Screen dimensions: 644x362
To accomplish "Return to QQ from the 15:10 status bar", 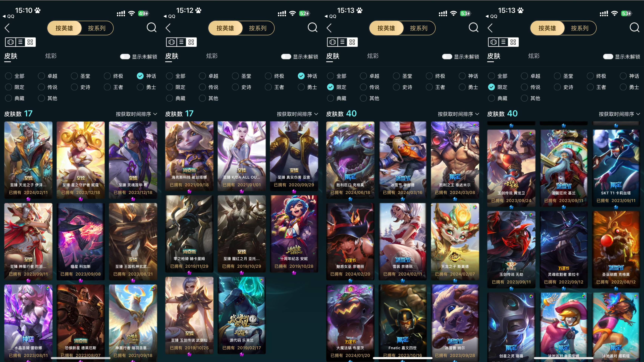I will (x=8, y=16).
